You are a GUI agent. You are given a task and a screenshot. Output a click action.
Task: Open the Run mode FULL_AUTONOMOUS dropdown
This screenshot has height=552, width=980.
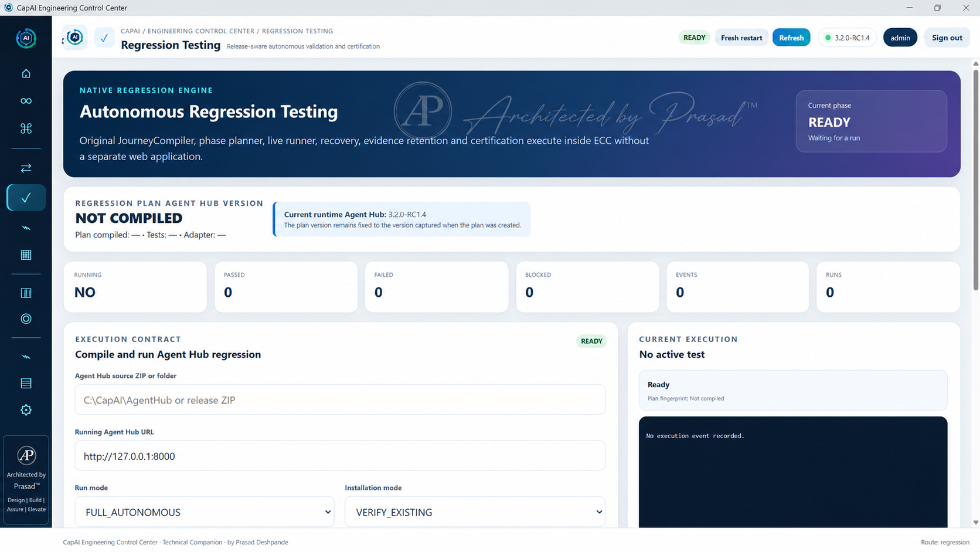click(205, 512)
